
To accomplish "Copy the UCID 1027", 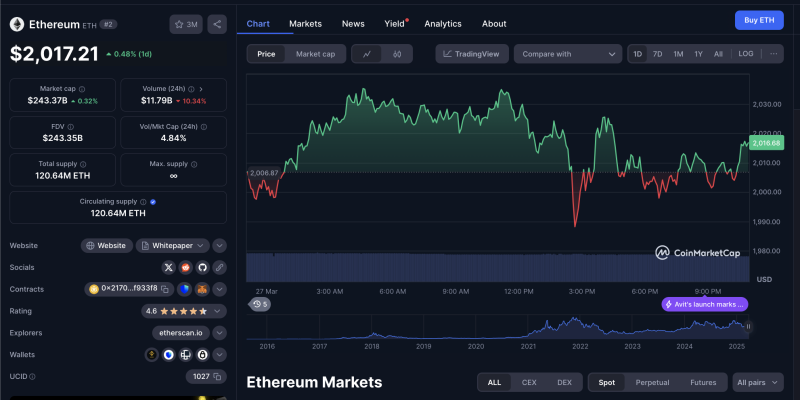I will coord(217,377).
